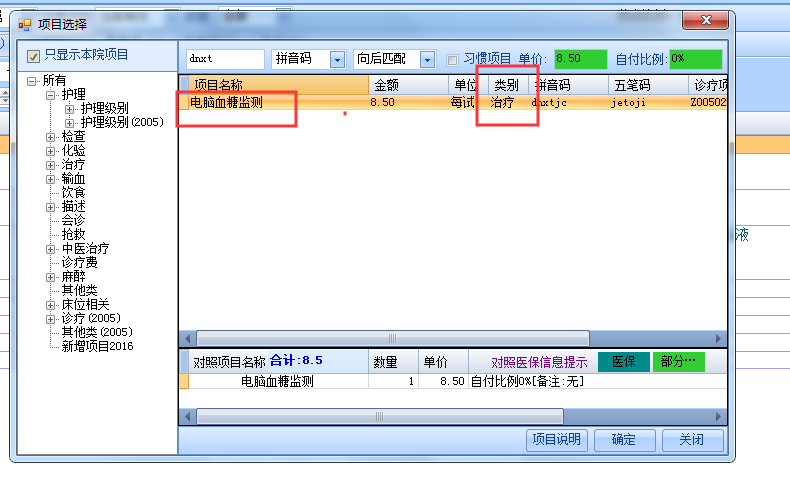Image resolution: width=790 pixels, height=494 pixels.
Task: Expand the 麻醉 tree node
Action: [x=50, y=277]
